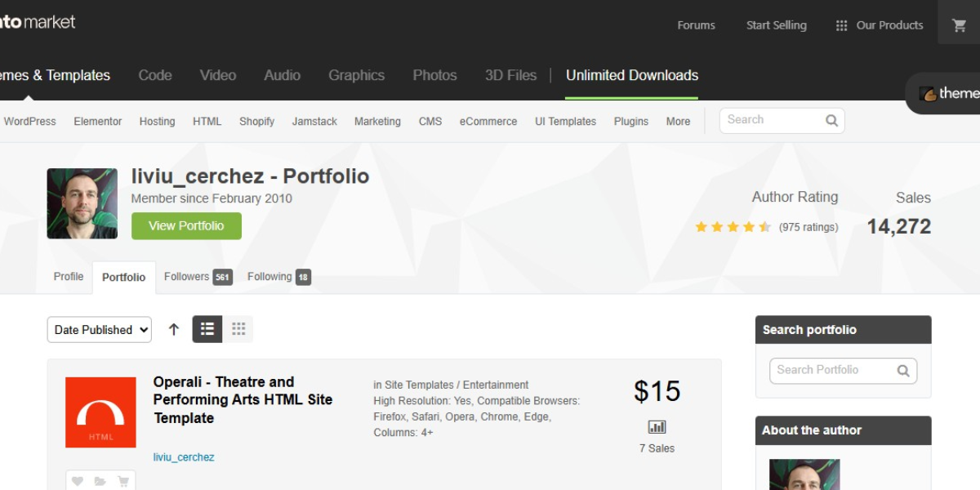Click the $15 price
980x490 pixels.
[657, 391]
